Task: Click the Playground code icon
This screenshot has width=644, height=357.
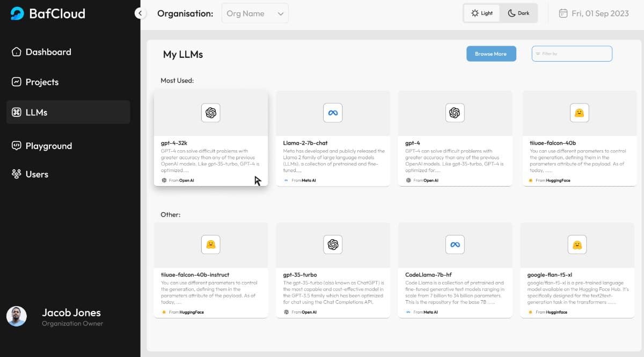Action: pyautogui.click(x=17, y=146)
